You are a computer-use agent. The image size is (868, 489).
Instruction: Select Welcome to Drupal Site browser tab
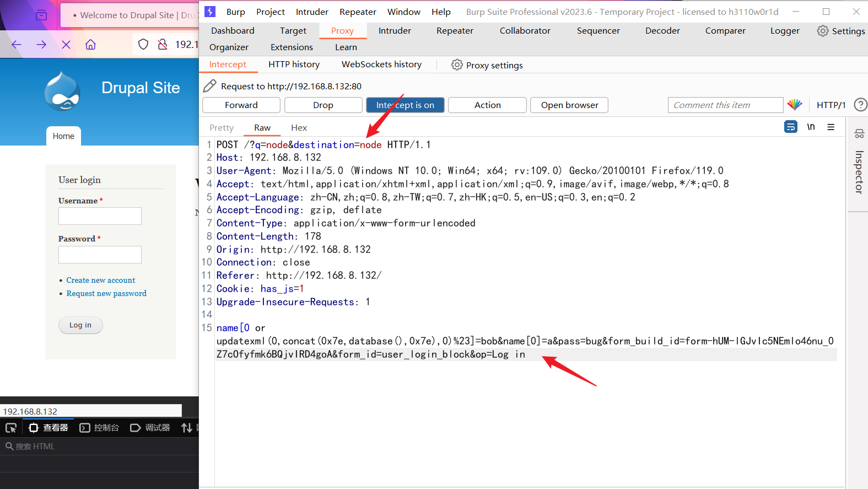tap(130, 15)
